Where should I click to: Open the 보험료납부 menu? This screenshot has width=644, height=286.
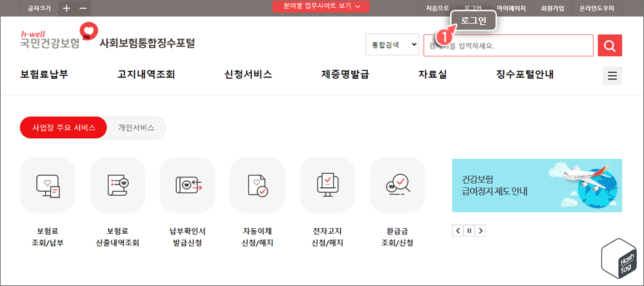point(44,74)
